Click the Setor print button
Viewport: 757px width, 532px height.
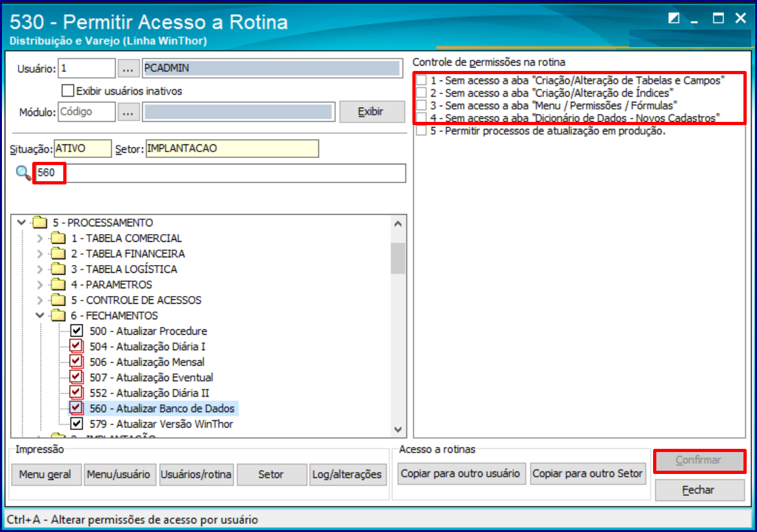[x=271, y=475]
